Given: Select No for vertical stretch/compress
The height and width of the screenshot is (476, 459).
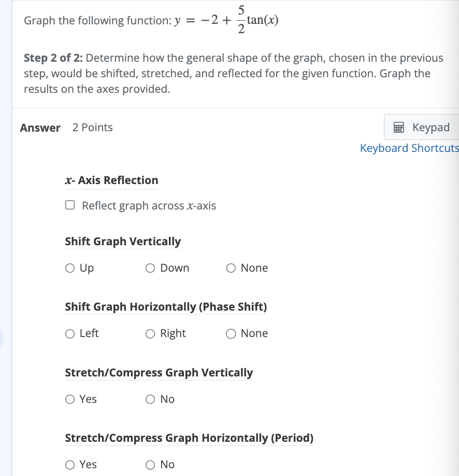Looking at the screenshot, I should (x=150, y=399).
